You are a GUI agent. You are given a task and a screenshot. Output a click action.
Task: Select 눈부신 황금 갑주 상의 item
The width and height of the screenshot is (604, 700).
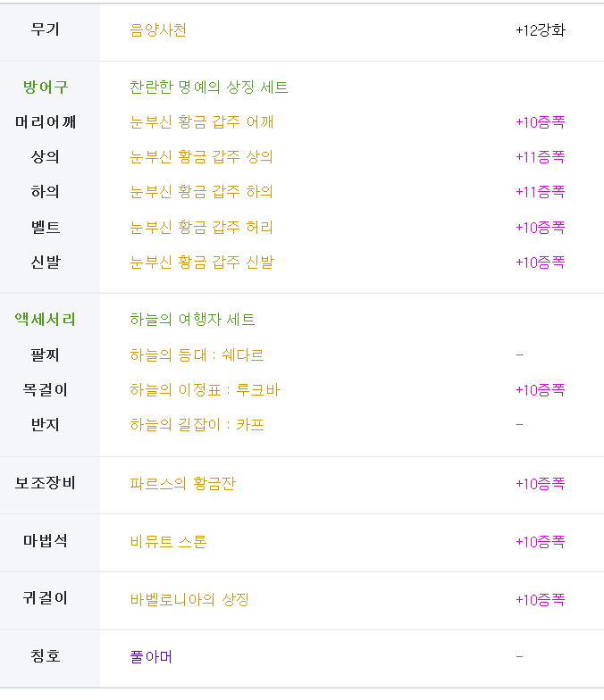(201, 157)
